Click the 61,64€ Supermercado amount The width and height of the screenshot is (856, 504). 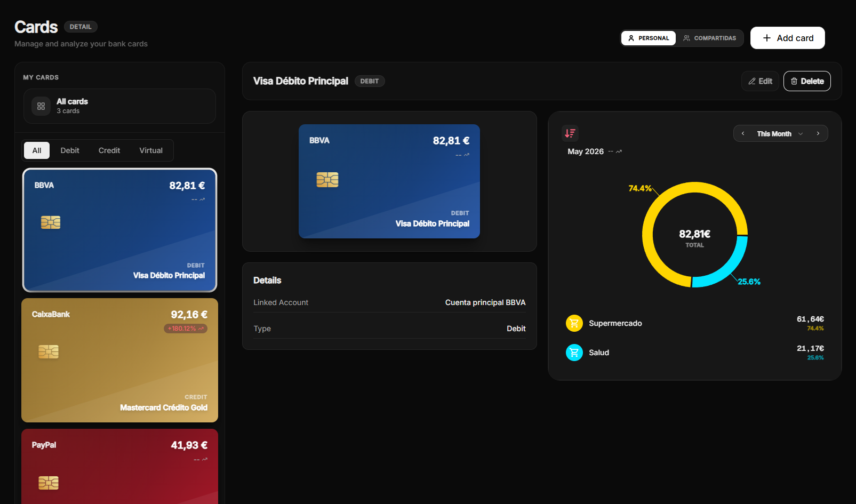pyautogui.click(x=810, y=319)
